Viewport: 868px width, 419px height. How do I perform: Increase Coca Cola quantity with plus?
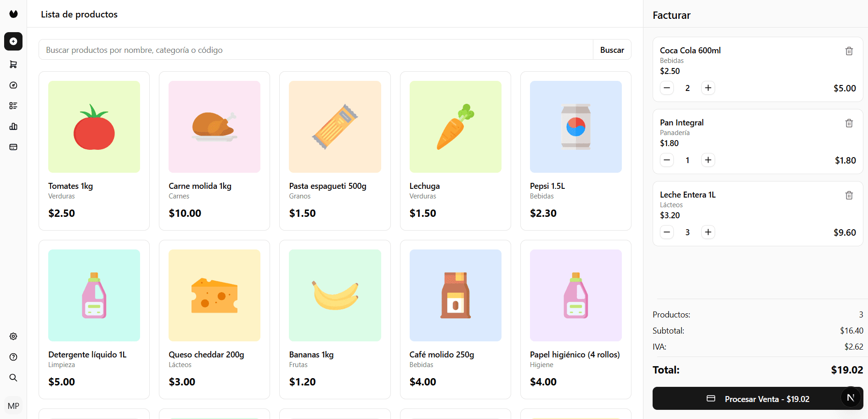pyautogui.click(x=708, y=88)
